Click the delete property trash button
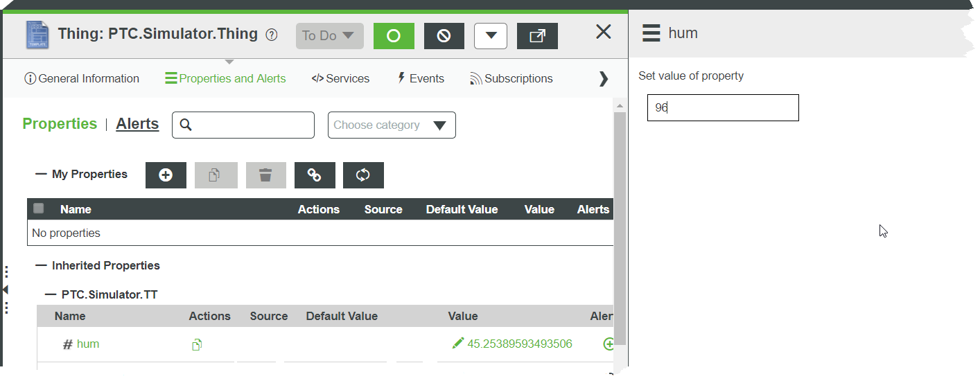The width and height of the screenshot is (980, 381). tap(265, 175)
